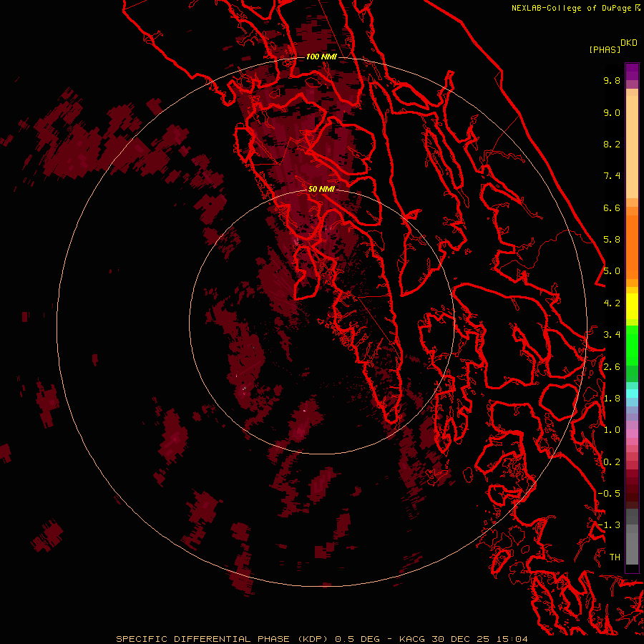
Task: Click the 5.0 value on the color scale
Action: point(612,271)
